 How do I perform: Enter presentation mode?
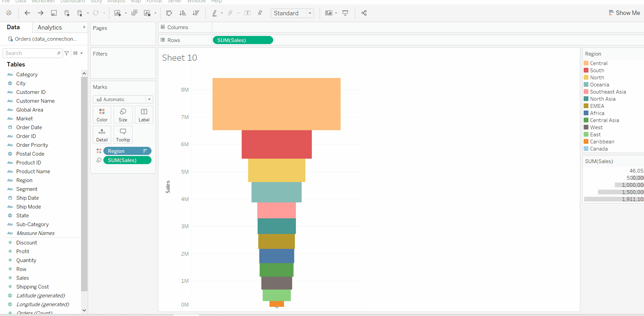coord(345,13)
